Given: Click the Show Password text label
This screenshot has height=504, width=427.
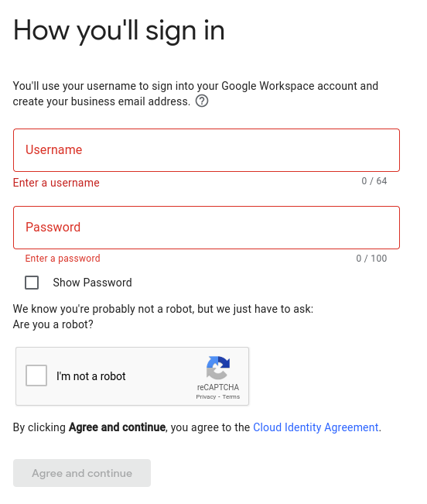Looking at the screenshot, I should coord(93,283).
